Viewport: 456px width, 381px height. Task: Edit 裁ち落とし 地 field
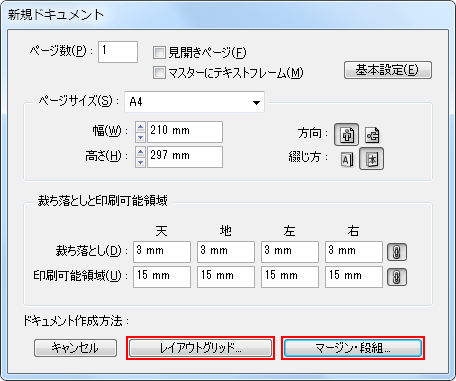pyautogui.click(x=226, y=252)
